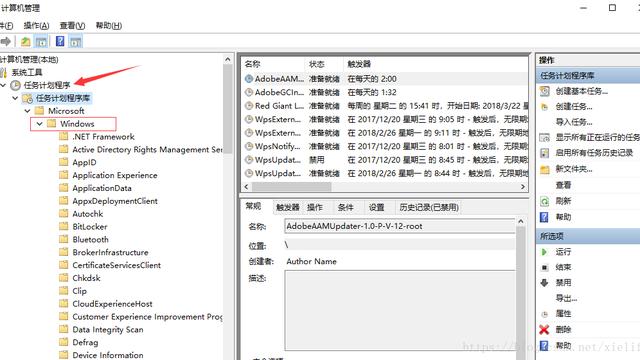
Task: Click the up scroll arrow of the tree pane
Action: [228, 60]
